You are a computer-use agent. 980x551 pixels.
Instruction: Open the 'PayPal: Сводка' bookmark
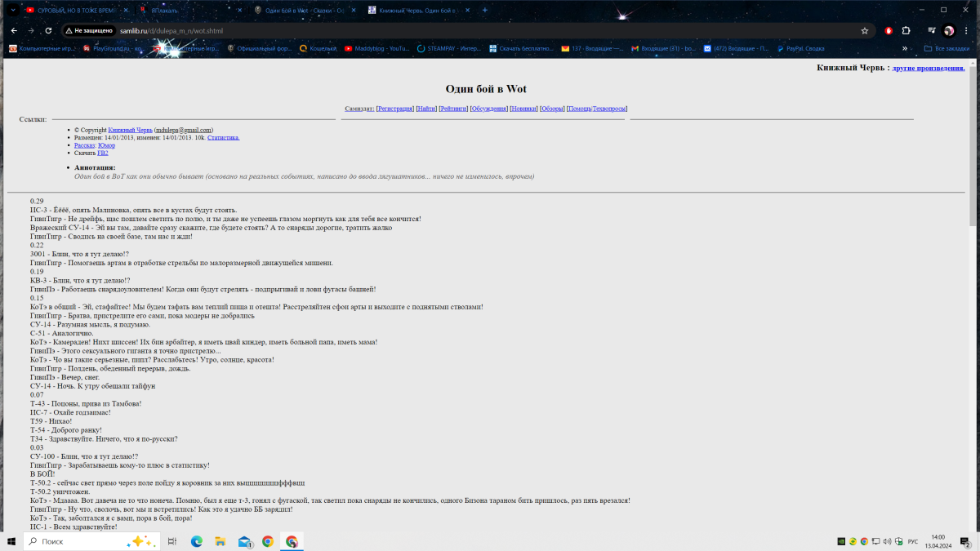coord(801,48)
